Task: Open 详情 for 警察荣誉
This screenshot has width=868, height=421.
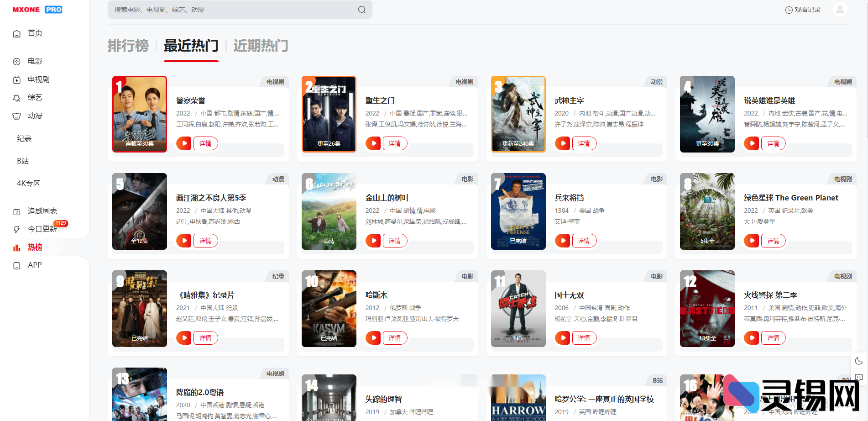Action: click(205, 143)
